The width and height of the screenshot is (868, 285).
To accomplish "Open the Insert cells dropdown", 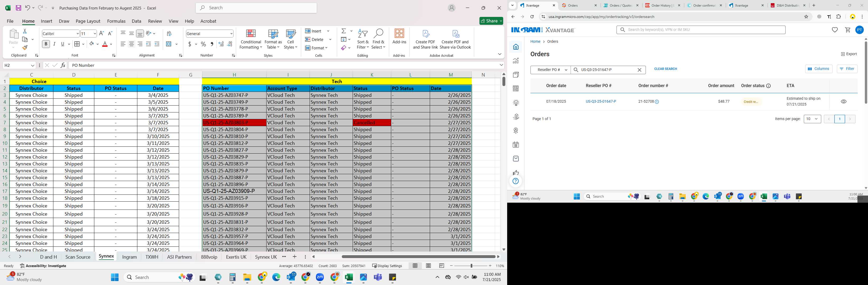I will [328, 31].
